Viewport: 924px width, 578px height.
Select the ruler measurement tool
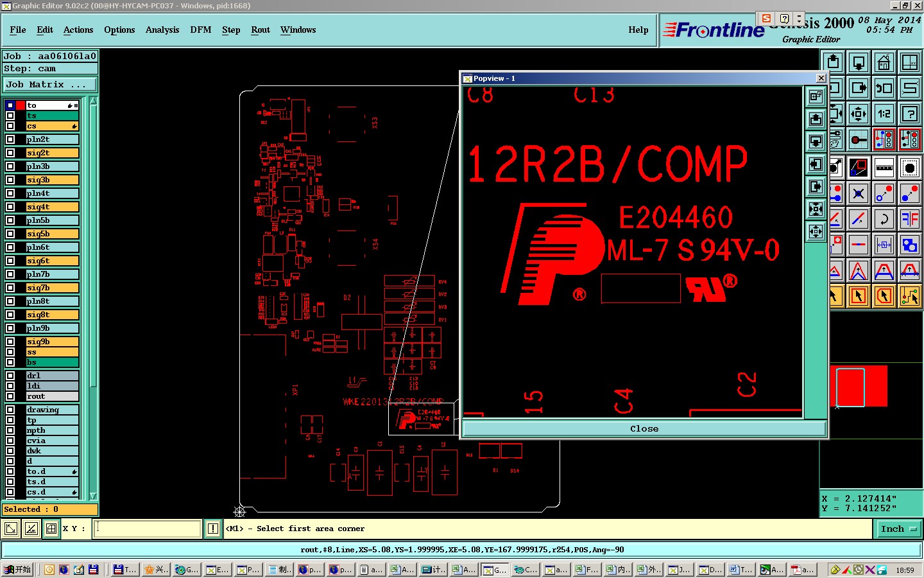pyautogui.click(x=884, y=168)
